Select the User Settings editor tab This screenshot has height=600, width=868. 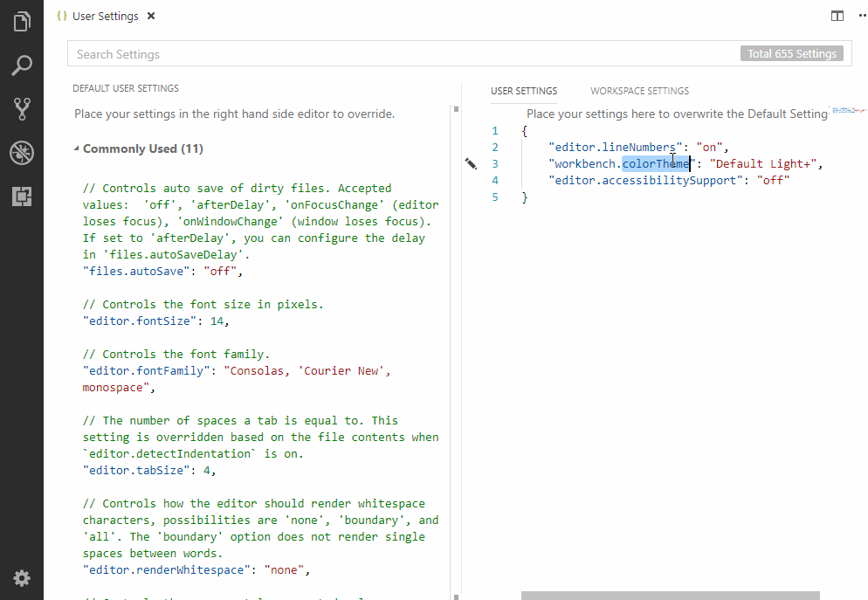coord(105,16)
